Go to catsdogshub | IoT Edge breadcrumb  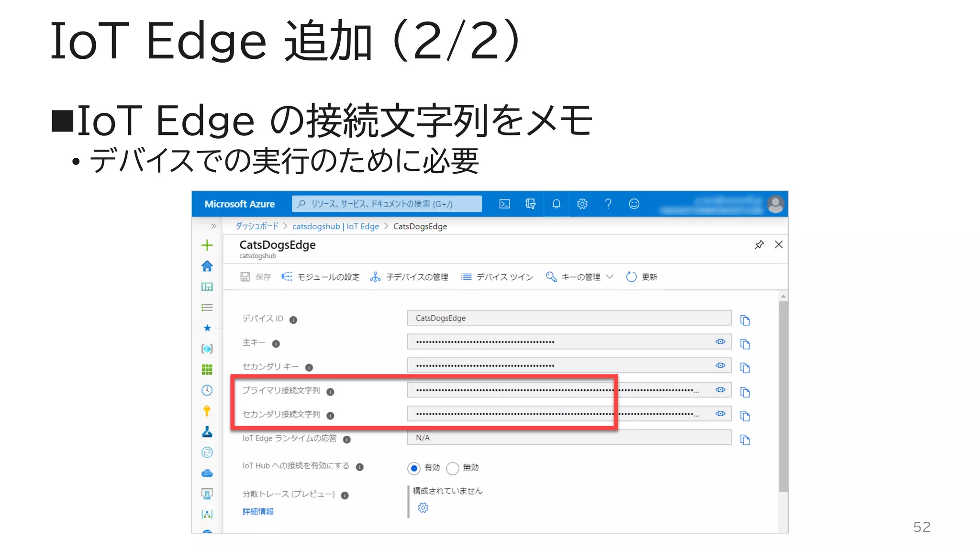(x=335, y=226)
